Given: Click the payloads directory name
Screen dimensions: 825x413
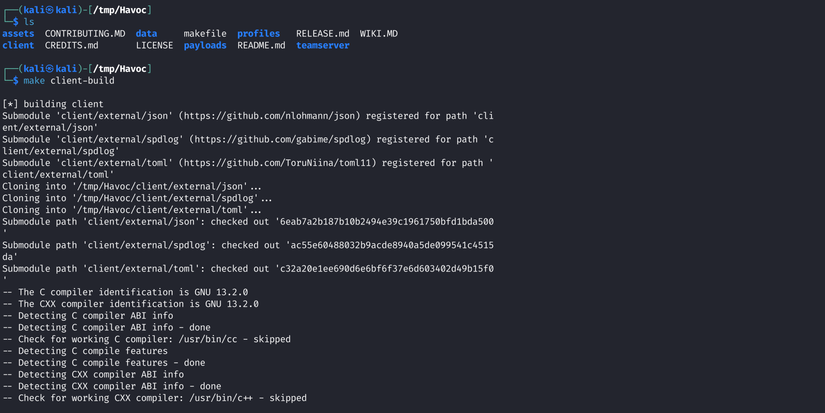Looking at the screenshot, I should click(x=205, y=45).
